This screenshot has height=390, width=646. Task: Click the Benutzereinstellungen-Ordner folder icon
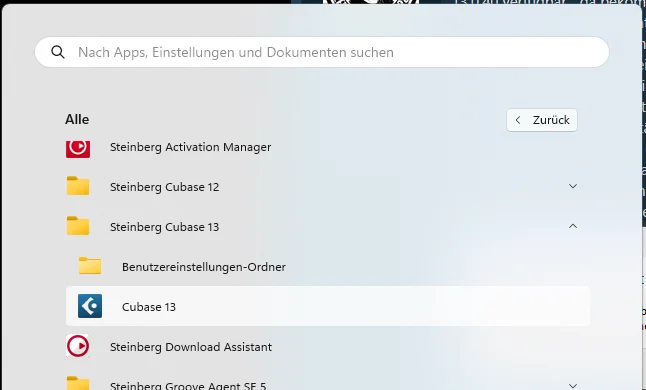[90, 266]
